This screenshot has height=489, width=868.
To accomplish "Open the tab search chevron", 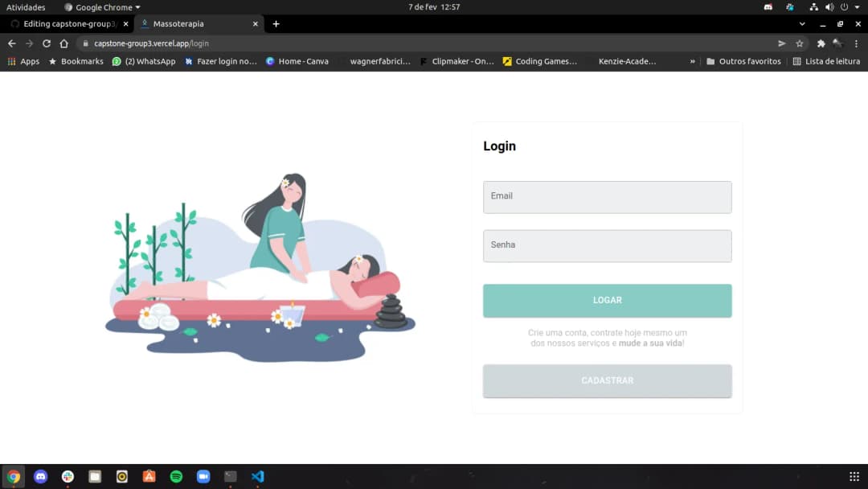I will pyautogui.click(x=801, y=23).
